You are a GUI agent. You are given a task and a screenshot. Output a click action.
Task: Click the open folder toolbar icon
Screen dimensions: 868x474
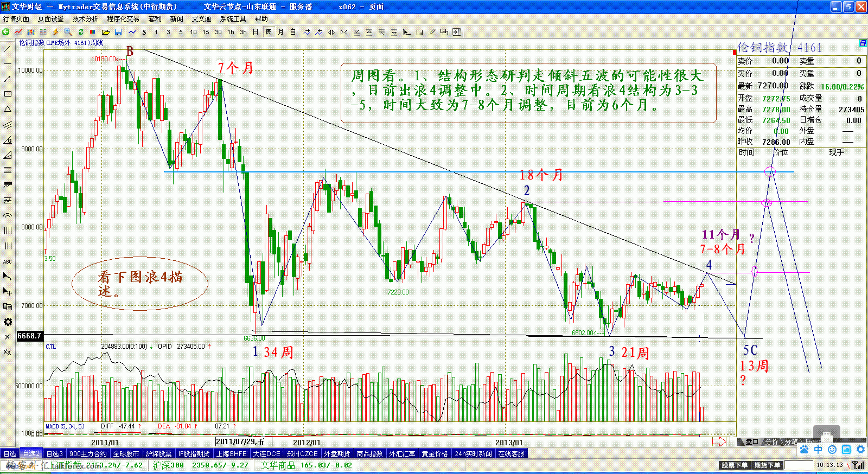pyautogui.click(x=106, y=32)
